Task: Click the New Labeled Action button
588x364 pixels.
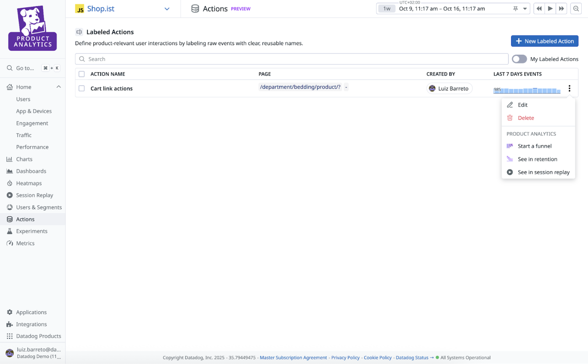Action: pyautogui.click(x=544, y=41)
